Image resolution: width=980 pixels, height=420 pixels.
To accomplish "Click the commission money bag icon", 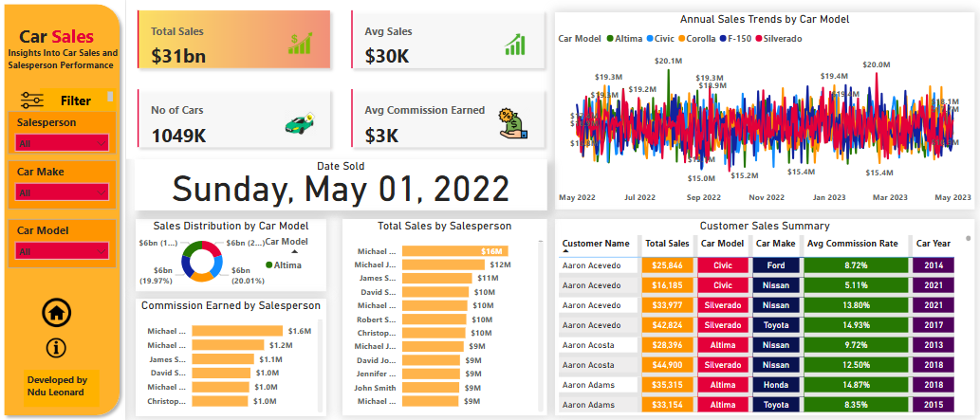I will pyautogui.click(x=512, y=123).
